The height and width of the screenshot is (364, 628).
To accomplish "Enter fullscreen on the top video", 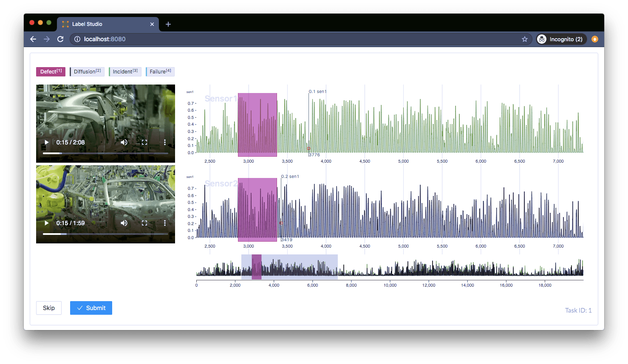I will 144,142.
